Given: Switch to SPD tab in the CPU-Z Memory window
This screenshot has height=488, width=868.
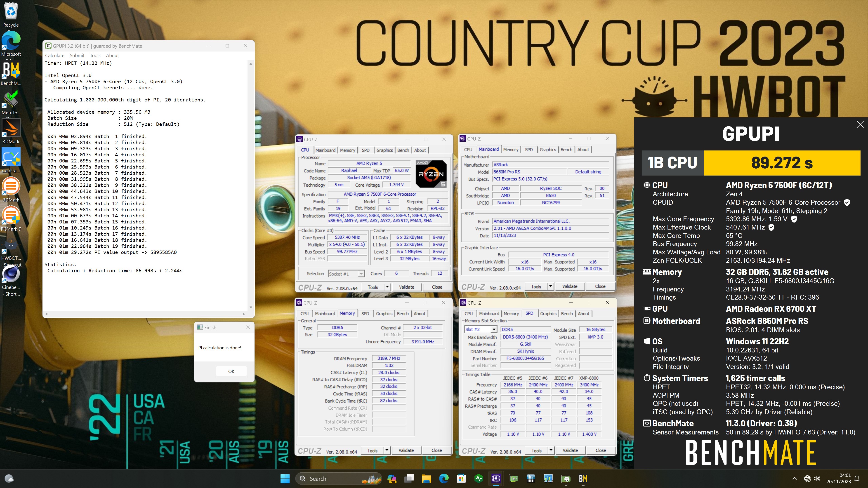Looking at the screenshot, I should (365, 314).
